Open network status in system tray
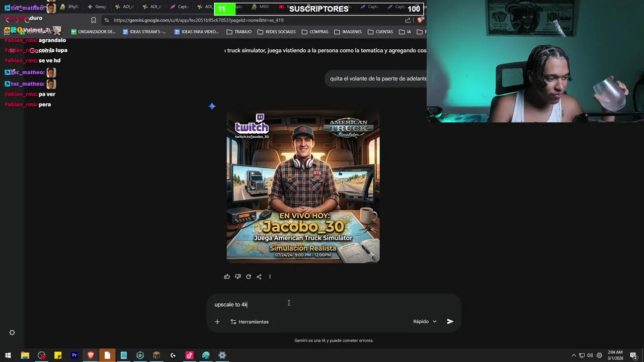Image resolution: width=644 pixels, height=362 pixels. pyautogui.click(x=582, y=355)
